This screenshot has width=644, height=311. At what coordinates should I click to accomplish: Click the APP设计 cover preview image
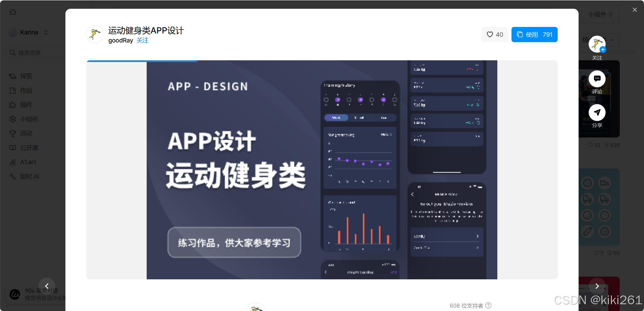[x=322, y=170]
